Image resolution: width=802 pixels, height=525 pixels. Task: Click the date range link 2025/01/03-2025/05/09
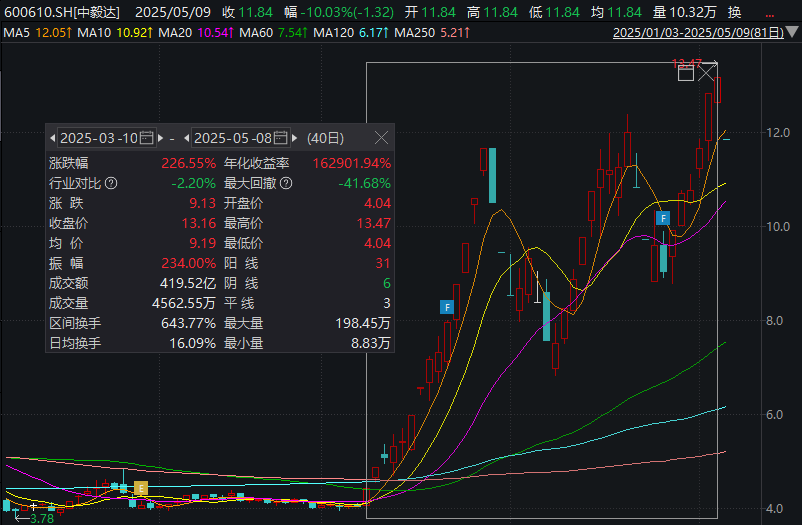point(698,33)
